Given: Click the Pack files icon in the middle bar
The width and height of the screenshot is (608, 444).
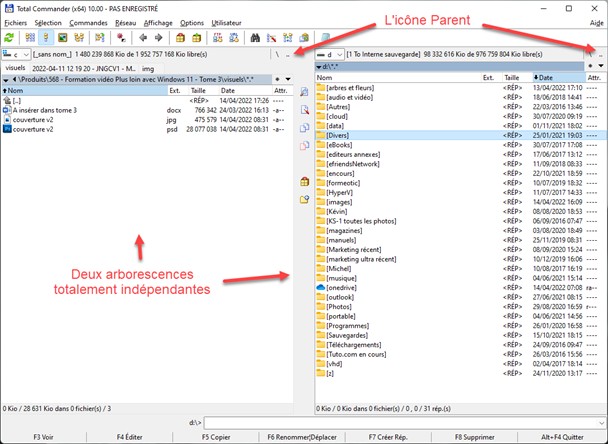Looking at the screenshot, I should tap(305, 181).
